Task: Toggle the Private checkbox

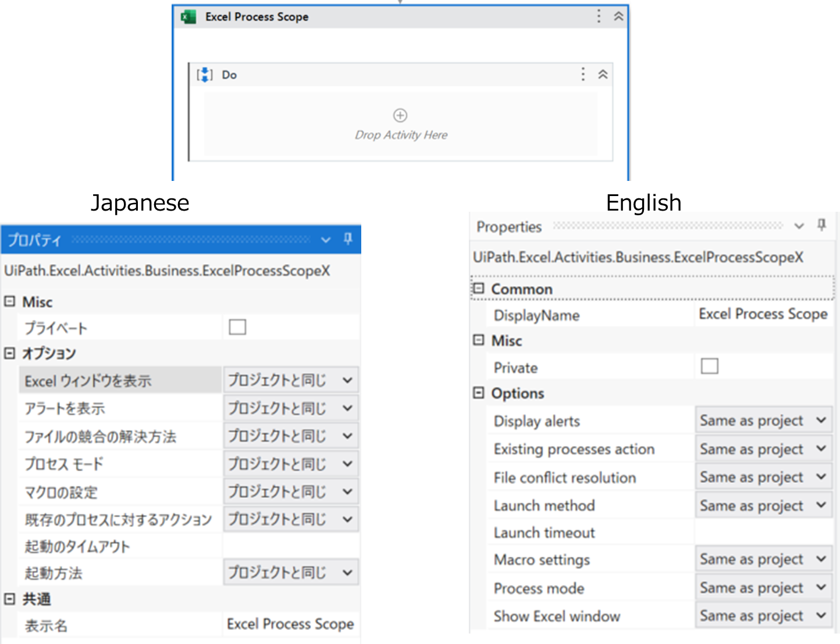Action: 710,366
